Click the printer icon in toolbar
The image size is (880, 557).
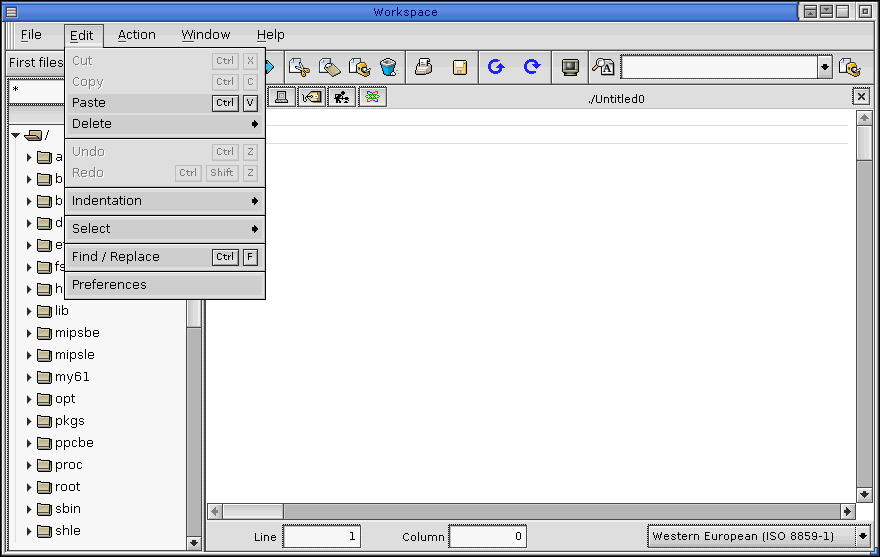pyautogui.click(x=424, y=67)
